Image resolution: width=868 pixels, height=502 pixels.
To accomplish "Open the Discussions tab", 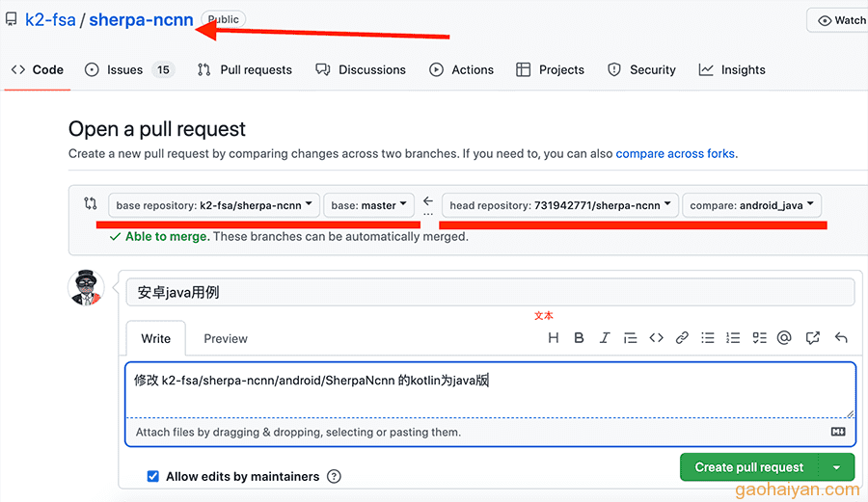I will point(361,69).
